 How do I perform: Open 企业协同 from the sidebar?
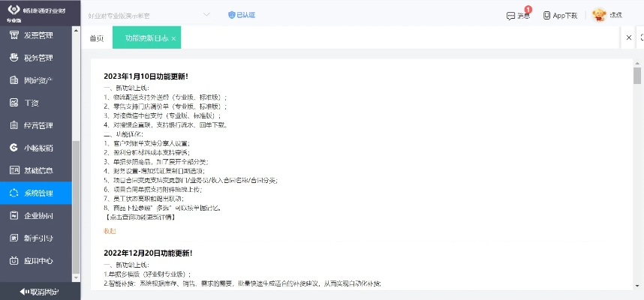tap(38, 215)
